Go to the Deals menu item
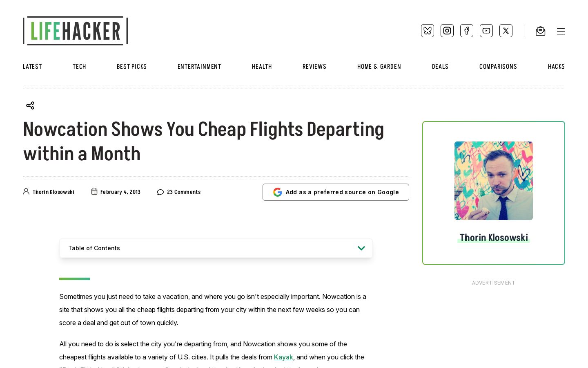Viewport: 588px width, 368px height. pos(440,67)
